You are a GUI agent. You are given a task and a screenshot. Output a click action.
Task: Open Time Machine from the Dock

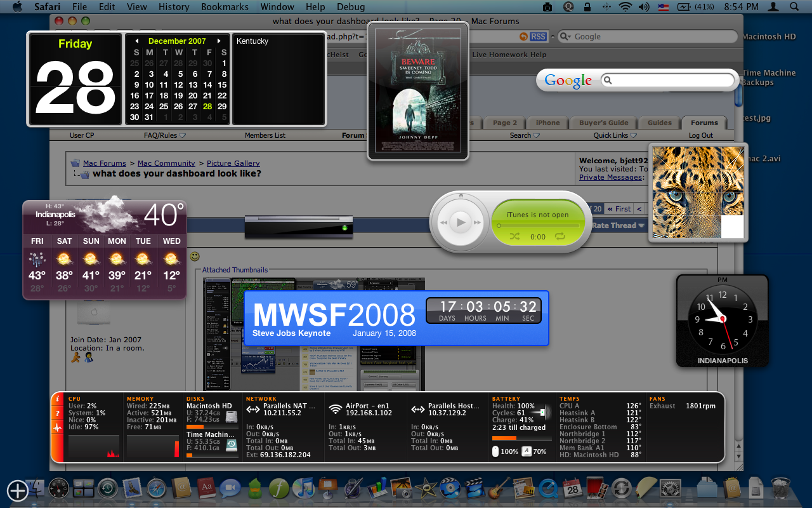(107, 488)
